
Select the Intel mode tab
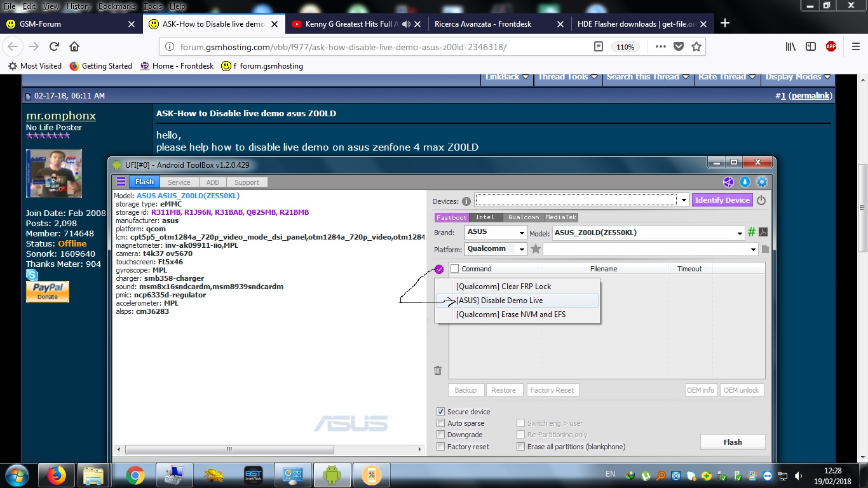click(485, 217)
